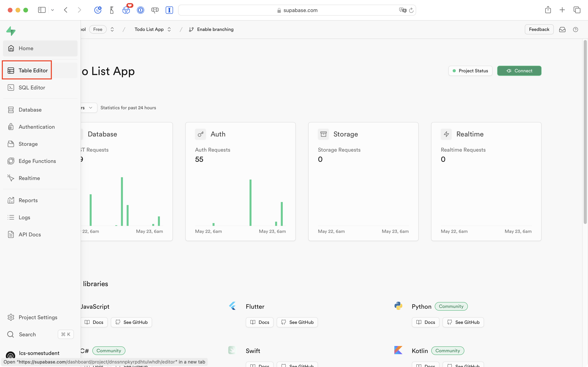
Task: Click the Search field in the sidebar
Action: tap(27, 334)
